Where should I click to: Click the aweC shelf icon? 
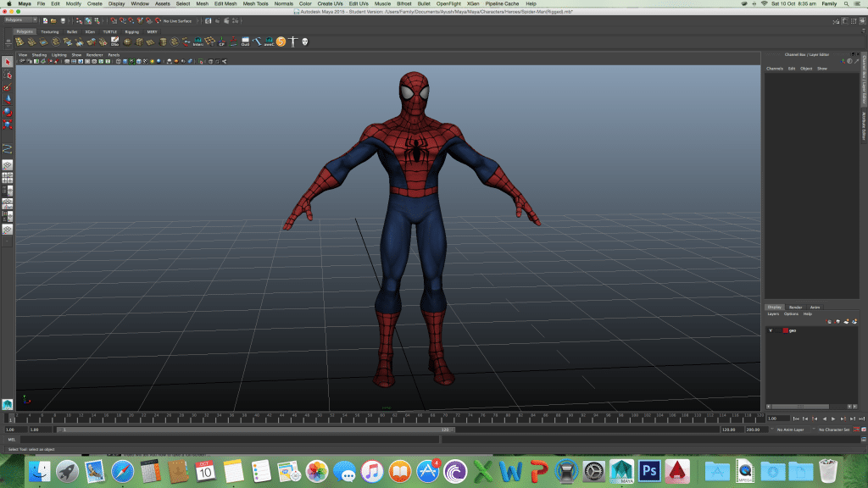pos(269,42)
